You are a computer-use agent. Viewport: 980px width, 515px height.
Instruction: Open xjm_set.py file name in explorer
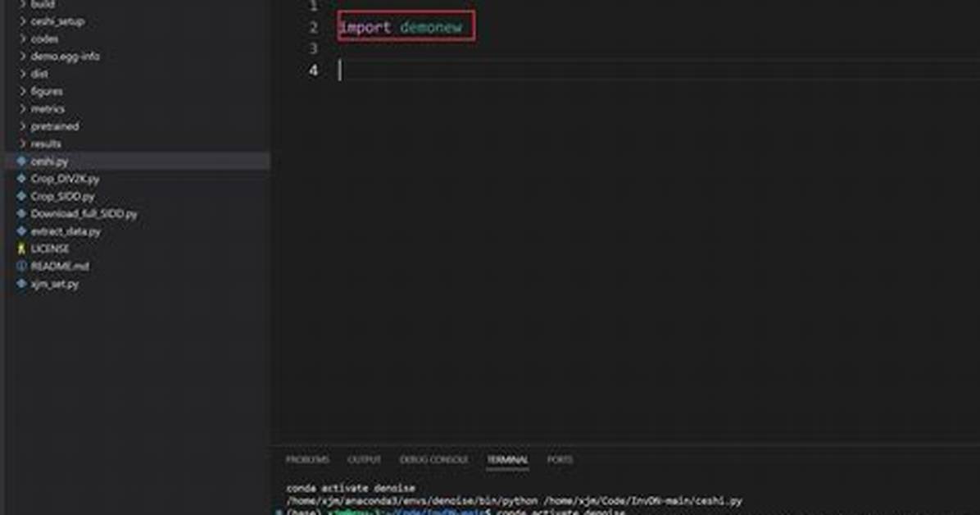coord(55,284)
